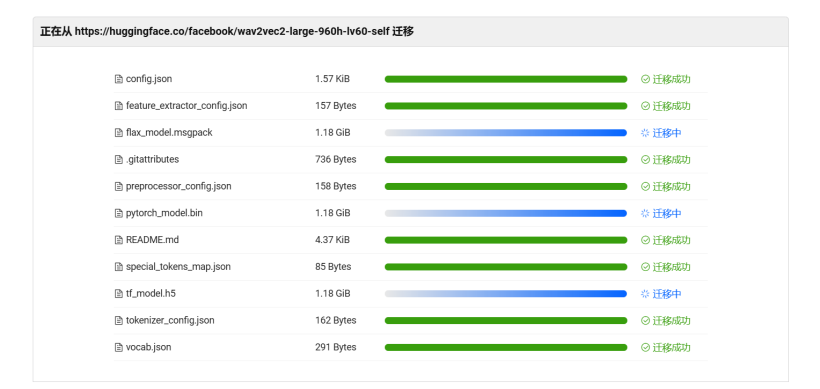The image size is (820, 389).
Task: Click the success checkmark icon for vocab.json
Action: coord(645,348)
